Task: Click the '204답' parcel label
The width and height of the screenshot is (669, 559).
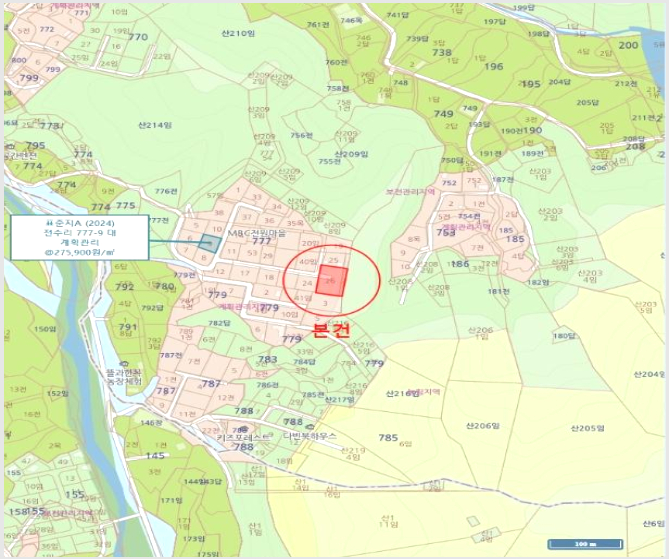Action: click(x=559, y=82)
